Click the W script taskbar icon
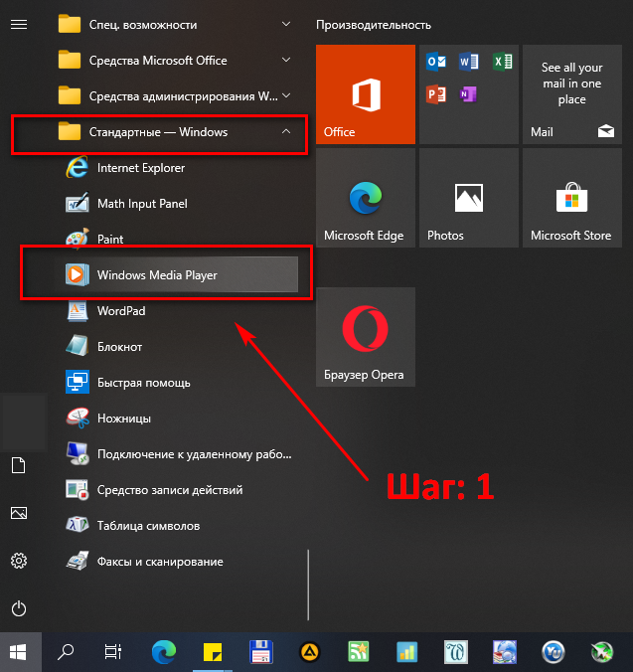The image size is (633, 672). coord(456,652)
